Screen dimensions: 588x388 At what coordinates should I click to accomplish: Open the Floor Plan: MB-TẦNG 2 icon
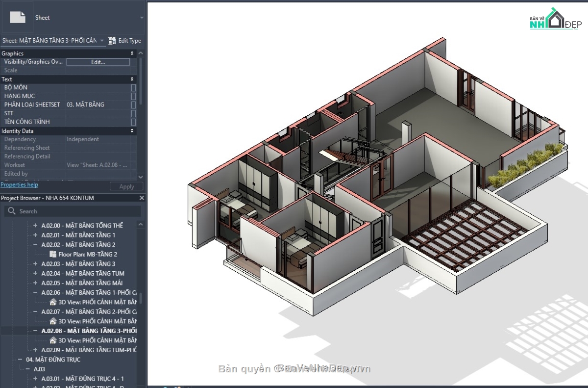click(x=53, y=254)
